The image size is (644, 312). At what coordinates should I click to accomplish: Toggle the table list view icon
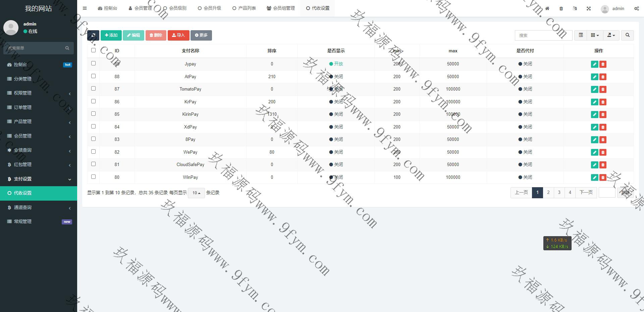581,35
